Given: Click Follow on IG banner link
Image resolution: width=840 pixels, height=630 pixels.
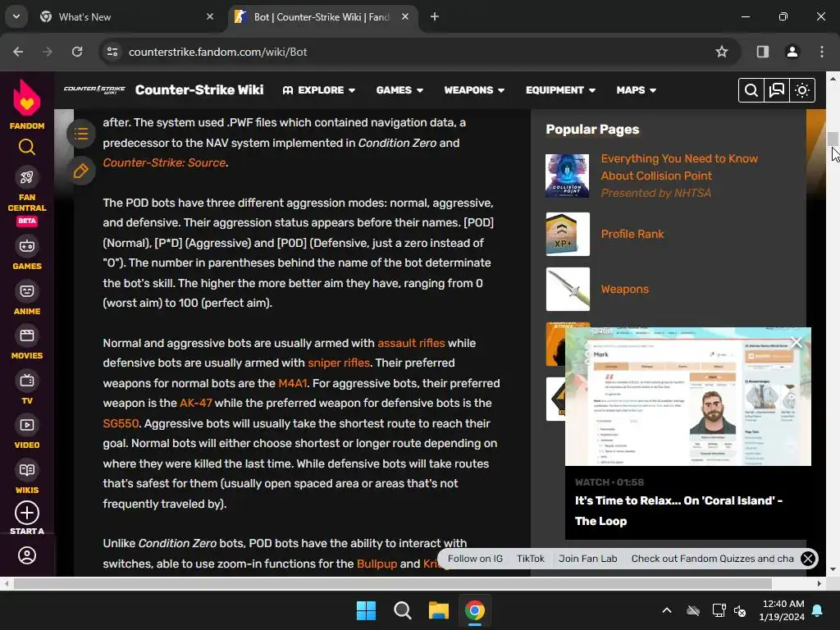Looking at the screenshot, I should click(x=475, y=559).
